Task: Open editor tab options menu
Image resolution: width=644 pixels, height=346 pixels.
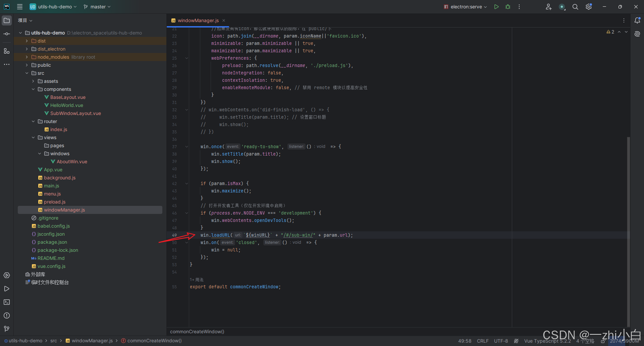Action: 624,20
